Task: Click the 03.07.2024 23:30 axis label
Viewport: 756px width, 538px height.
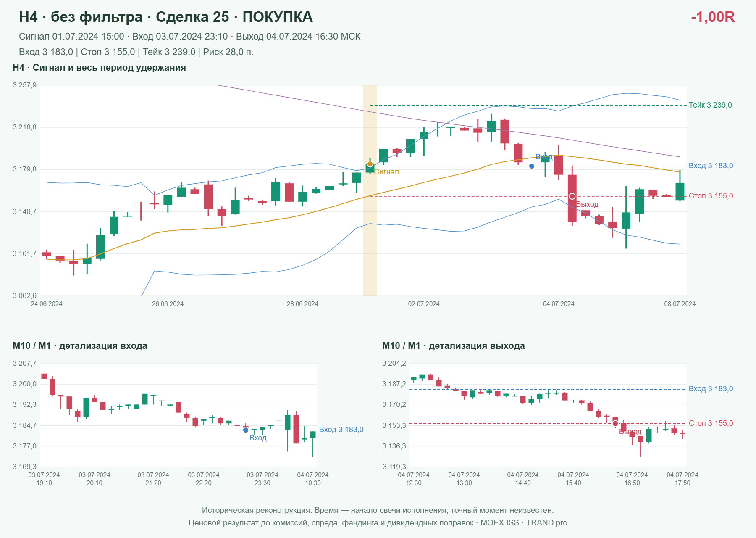Action: click(262, 479)
